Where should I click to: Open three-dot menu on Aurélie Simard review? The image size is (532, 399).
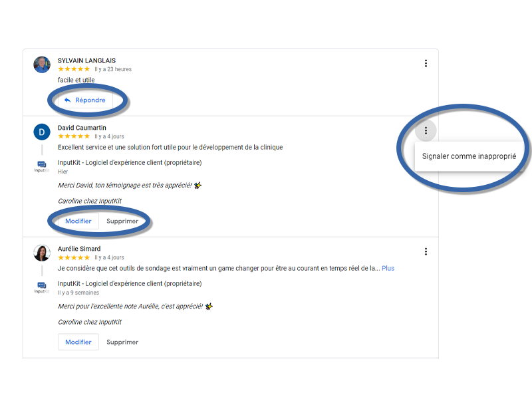tap(426, 251)
